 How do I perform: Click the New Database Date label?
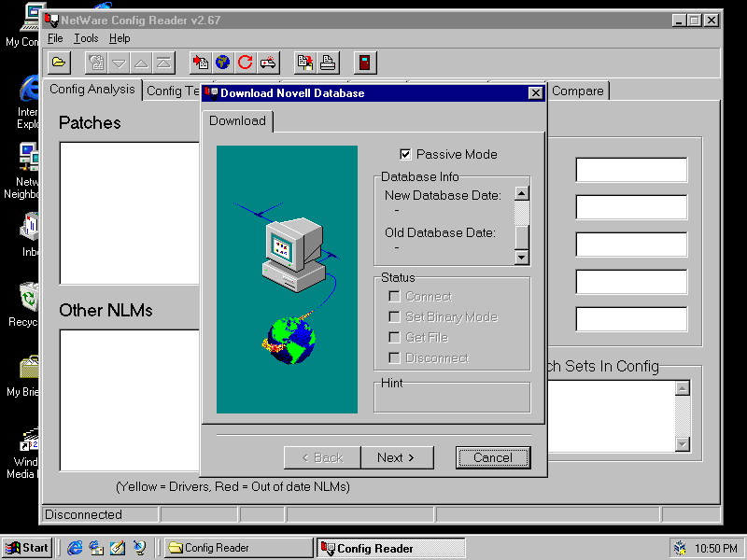pos(443,195)
